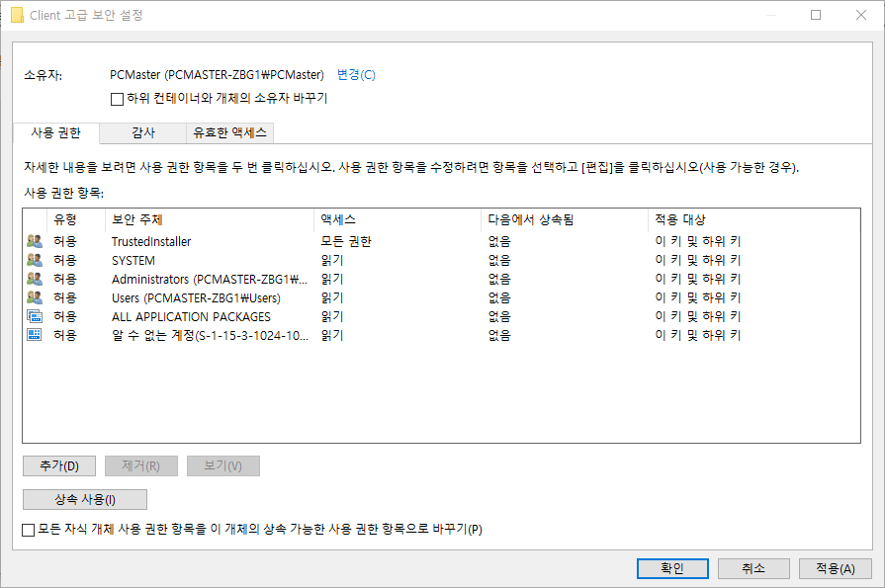
Task: Select the ALL APPLICATION PACKAGES entry
Action: pos(441,316)
